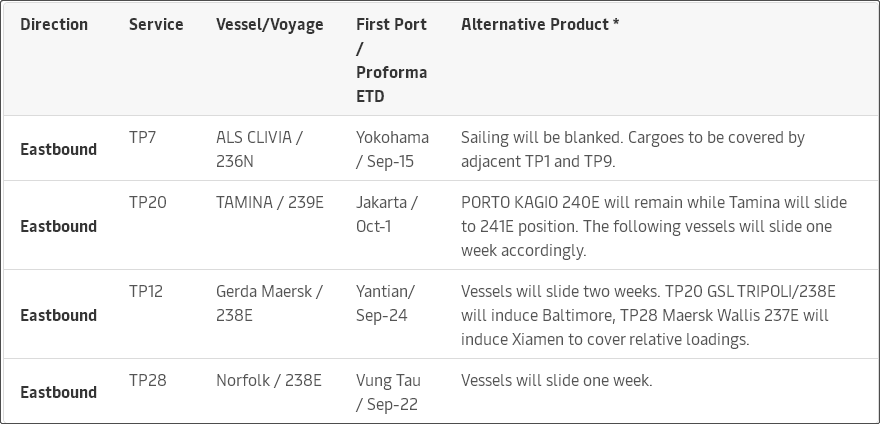Select the Alternative Product column header

(x=539, y=24)
